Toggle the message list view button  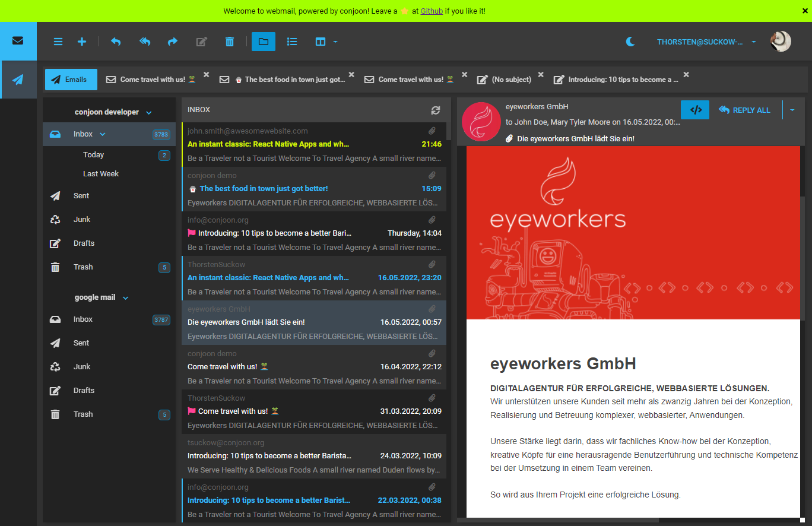click(292, 42)
